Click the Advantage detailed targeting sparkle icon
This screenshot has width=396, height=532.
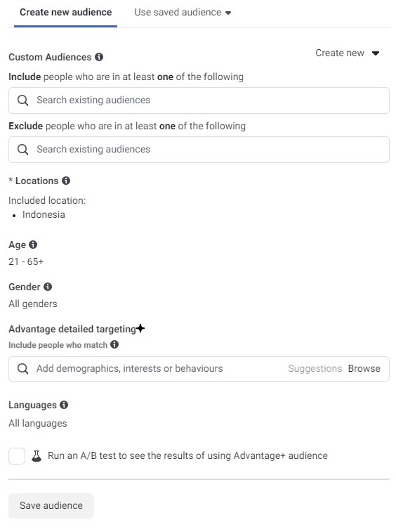[140, 328]
